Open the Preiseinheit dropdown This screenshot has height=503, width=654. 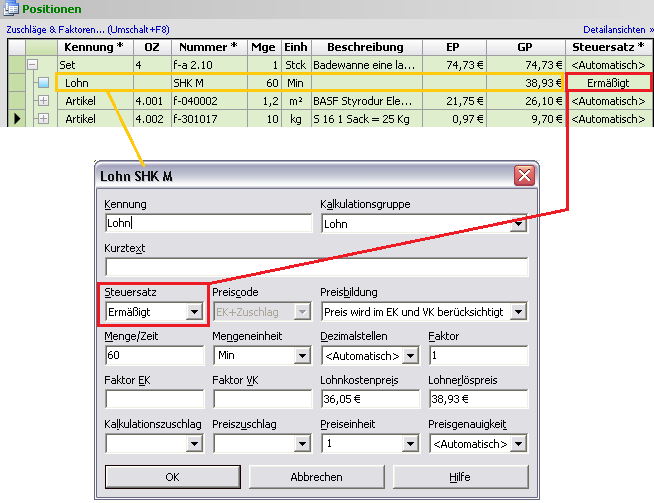[x=410, y=444]
